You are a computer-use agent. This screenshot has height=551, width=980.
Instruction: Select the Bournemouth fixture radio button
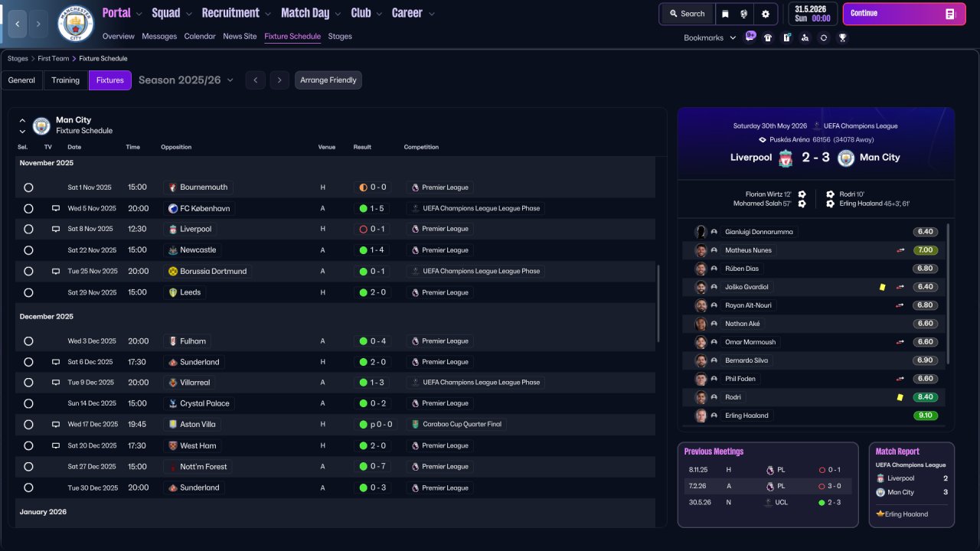[28, 187]
